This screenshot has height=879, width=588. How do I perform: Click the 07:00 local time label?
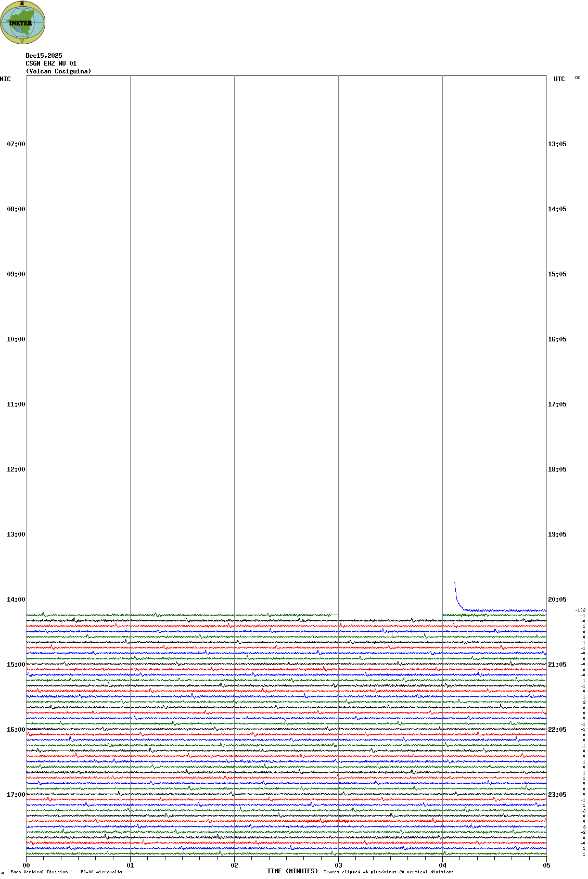tap(16, 144)
